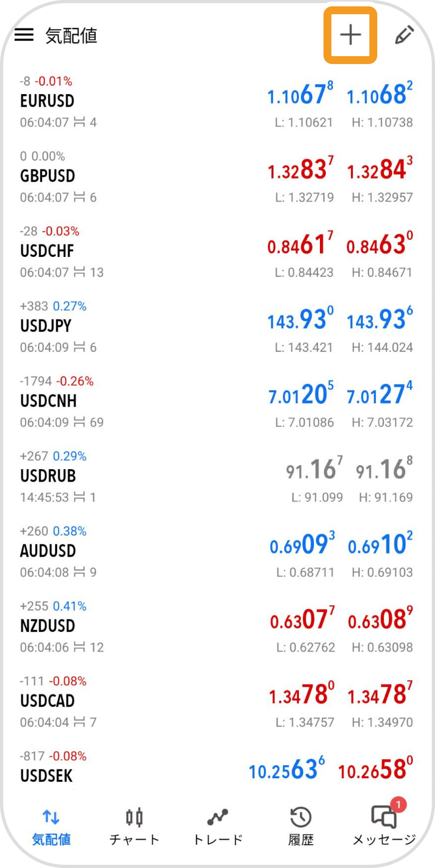The image size is (435, 868).
Task: Tap the AUDUSD ask price 0.69102
Action: [380, 543]
